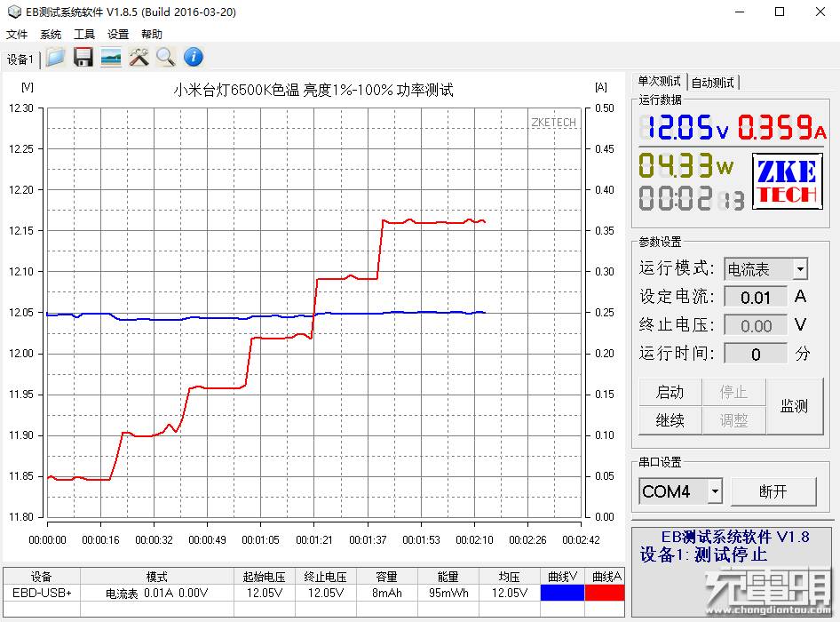Minimize the EB test software window

click(x=740, y=12)
